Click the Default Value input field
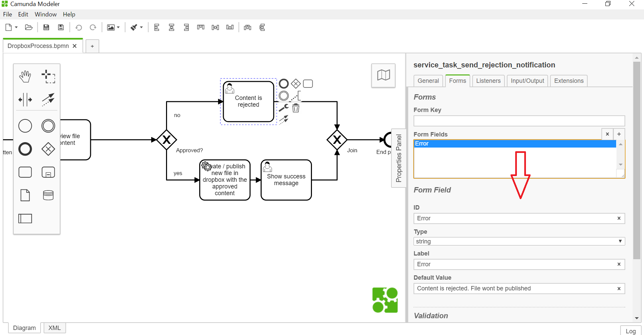Viewport: 644px width, 335px height. (x=519, y=288)
